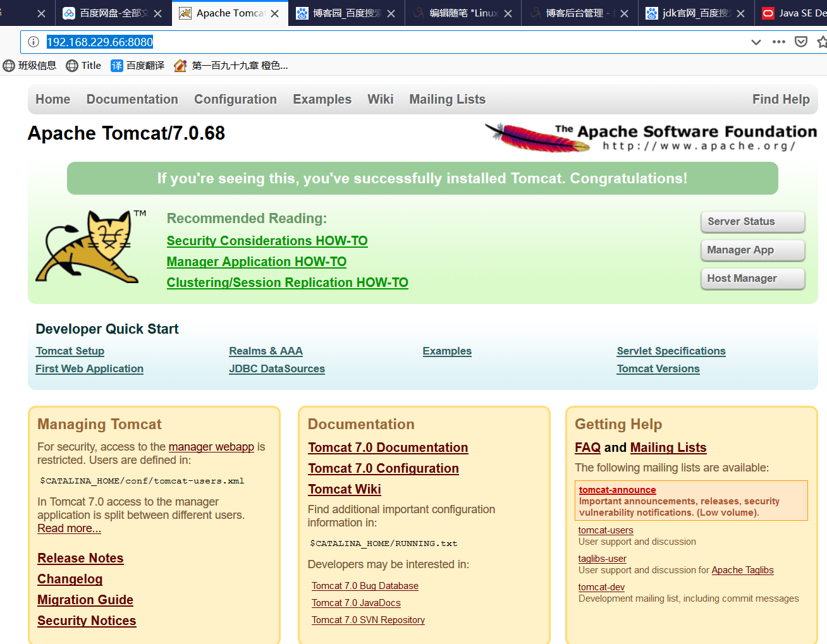The height and width of the screenshot is (644, 827).
Task: Click the Server Status button
Action: 752,222
